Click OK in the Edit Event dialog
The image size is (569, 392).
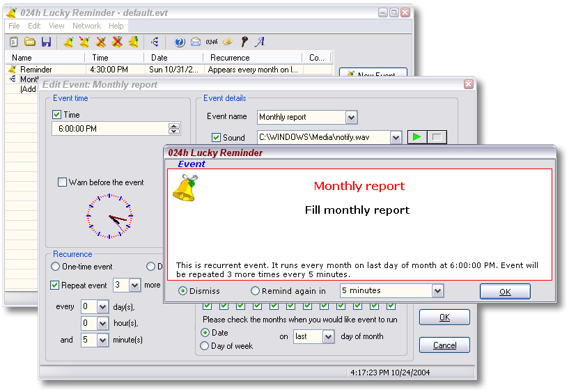tap(444, 317)
